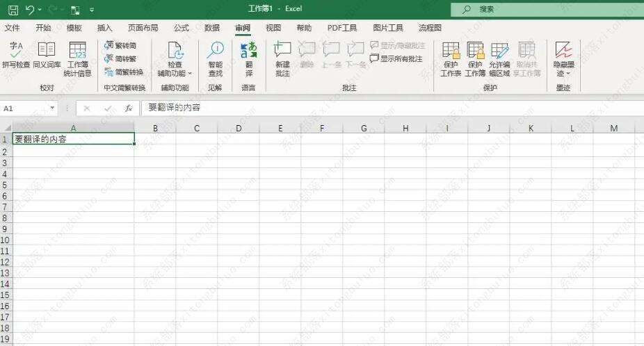Click 保护工作簿 protect workbook icon

pos(475,59)
